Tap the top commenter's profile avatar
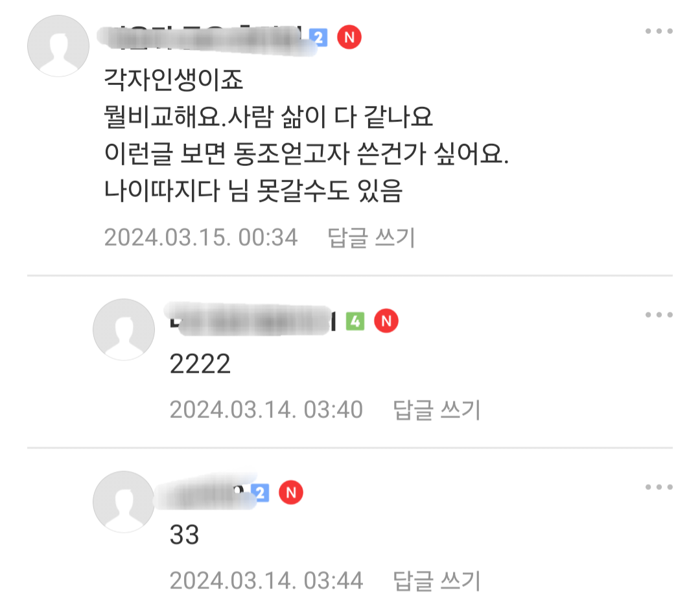 [x=58, y=46]
